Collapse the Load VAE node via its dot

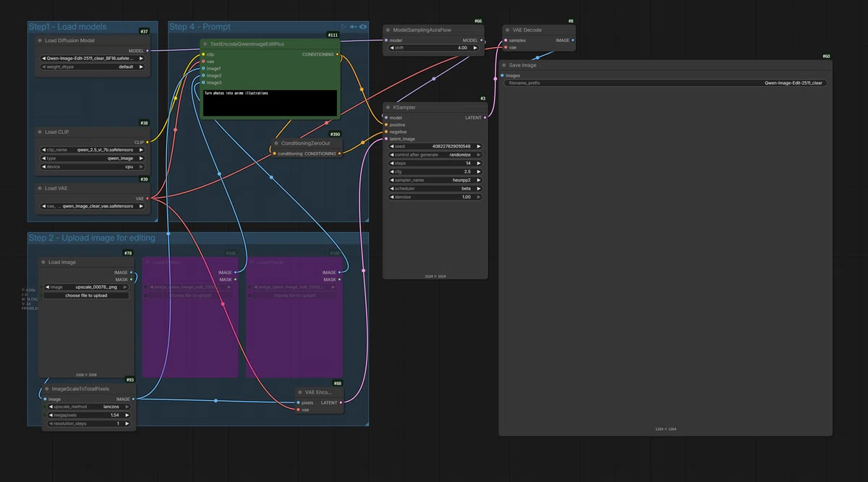click(40, 188)
